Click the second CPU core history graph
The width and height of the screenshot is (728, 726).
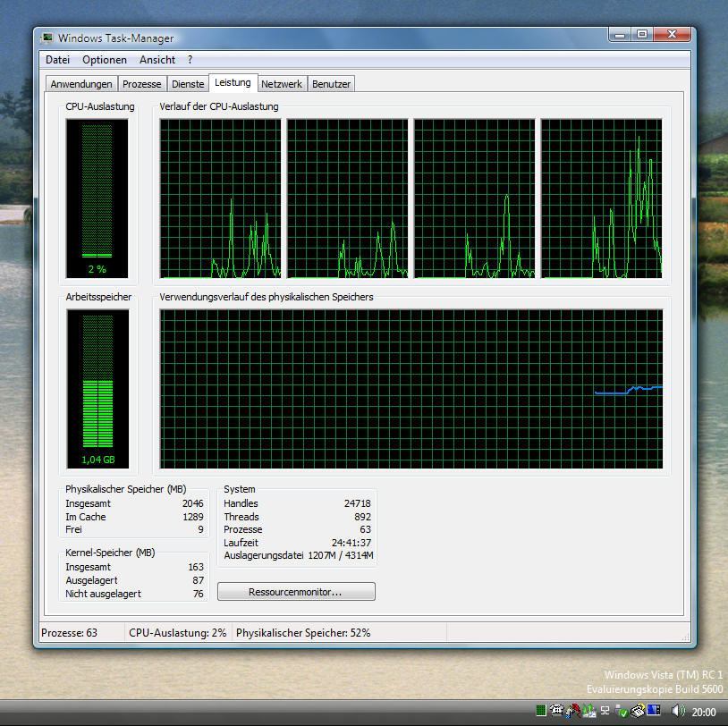347,198
